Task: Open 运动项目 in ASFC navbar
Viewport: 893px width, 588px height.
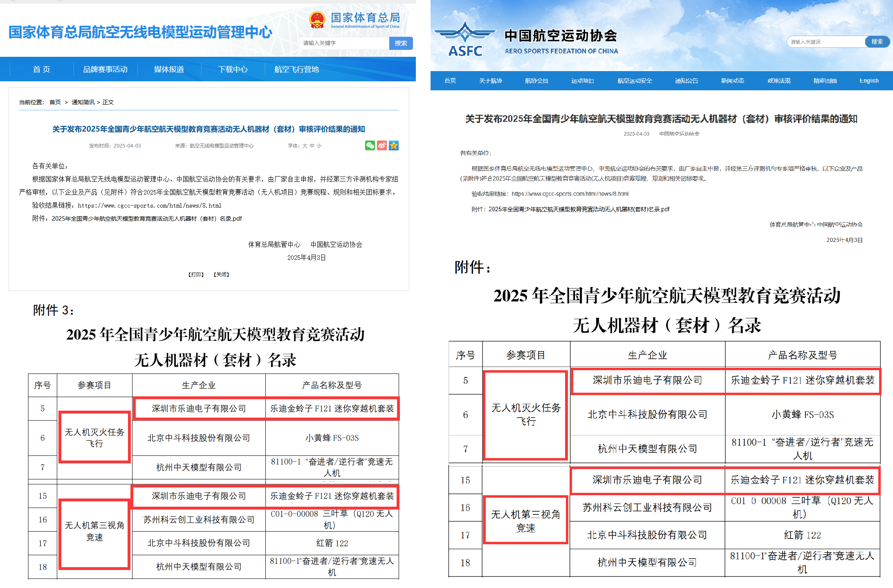Action: (x=582, y=81)
